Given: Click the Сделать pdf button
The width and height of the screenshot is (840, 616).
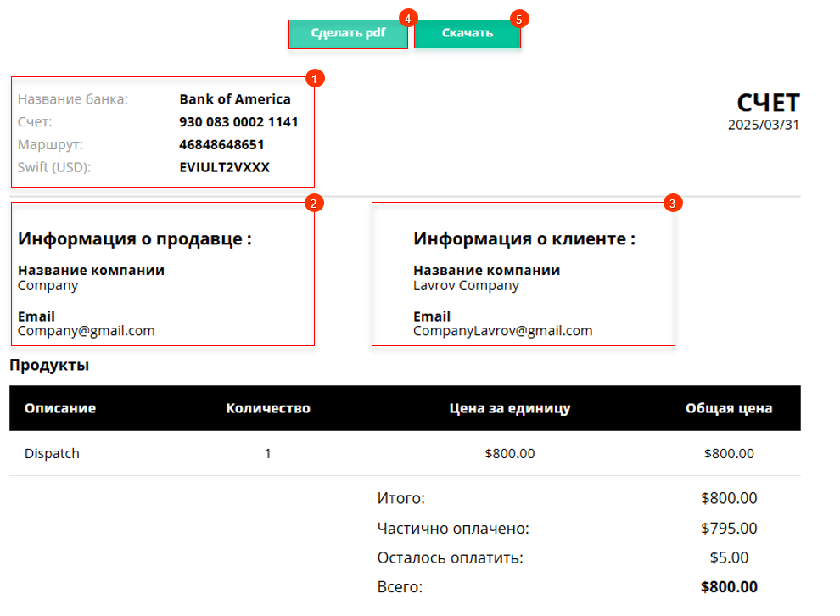Looking at the screenshot, I should coord(348,34).
